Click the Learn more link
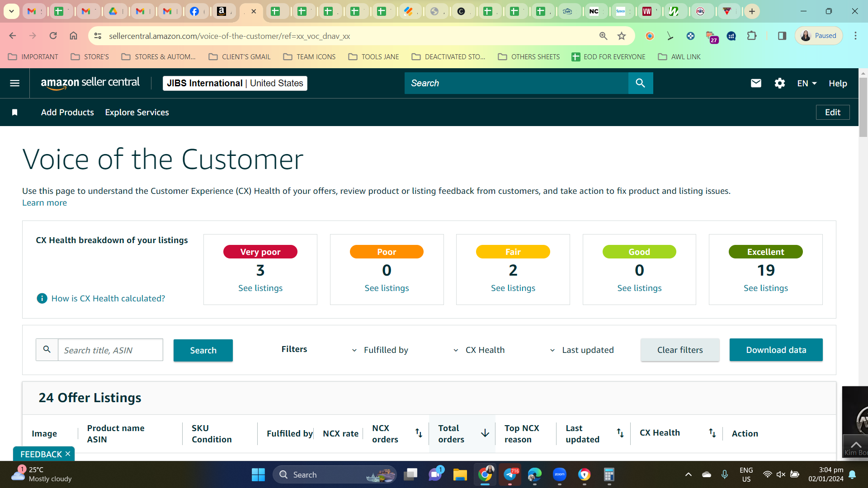 coord(44,203)
